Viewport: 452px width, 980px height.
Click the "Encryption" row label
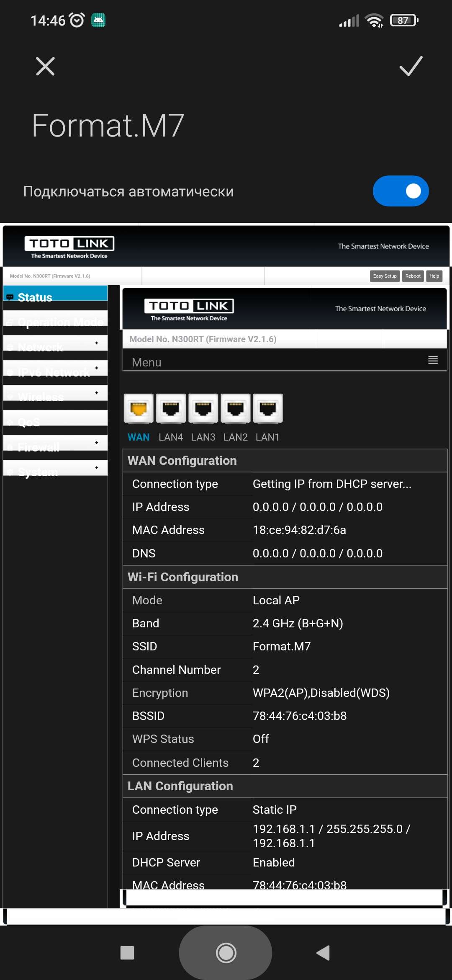coord(160,693)
